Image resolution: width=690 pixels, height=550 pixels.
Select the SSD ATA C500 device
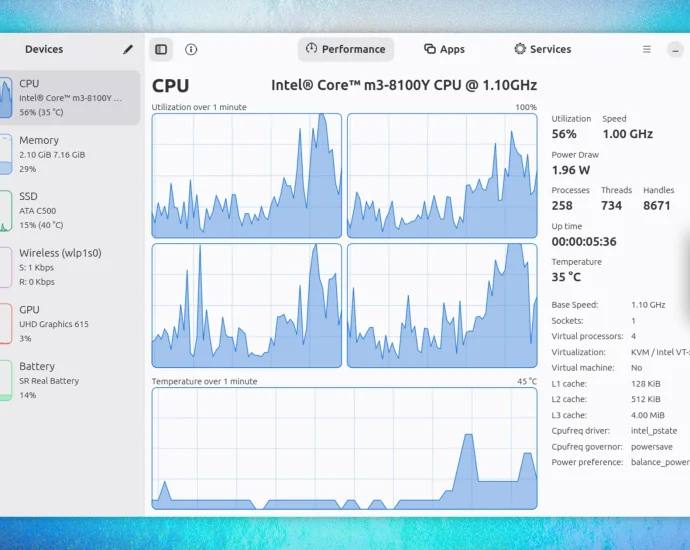pos(70,210)
